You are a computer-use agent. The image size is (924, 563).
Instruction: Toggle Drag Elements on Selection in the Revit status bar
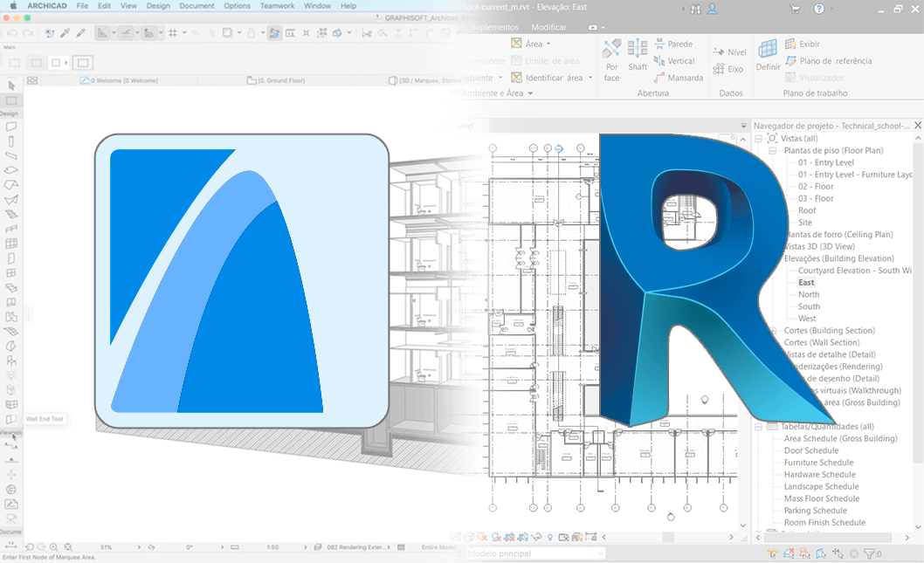[838, 553]
